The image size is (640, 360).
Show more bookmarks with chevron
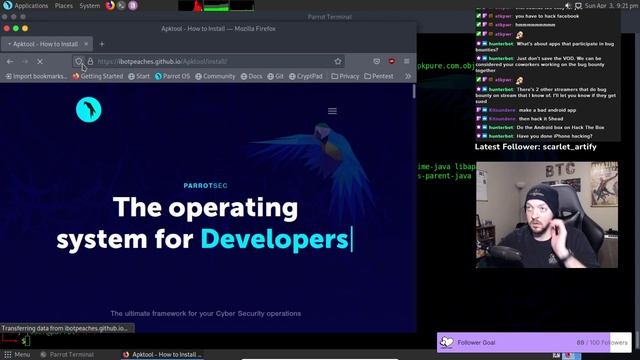pos(408,76)
